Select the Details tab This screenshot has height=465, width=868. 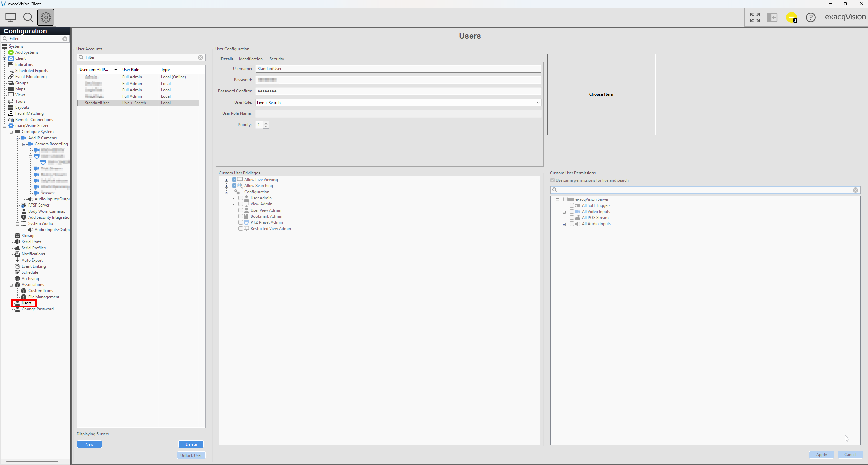coord(227,59)
